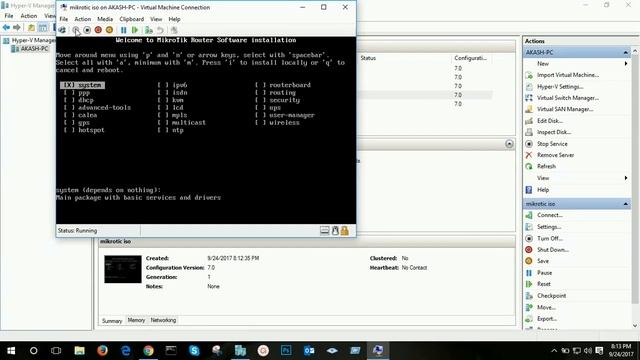Expand the New submenu arrow in Actions
The width and height of the screenshot is (640, 360).
[x=626, y=64]
